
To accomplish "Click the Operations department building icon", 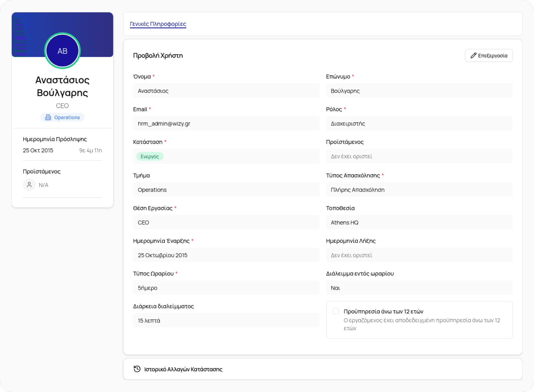I will 48,117.
